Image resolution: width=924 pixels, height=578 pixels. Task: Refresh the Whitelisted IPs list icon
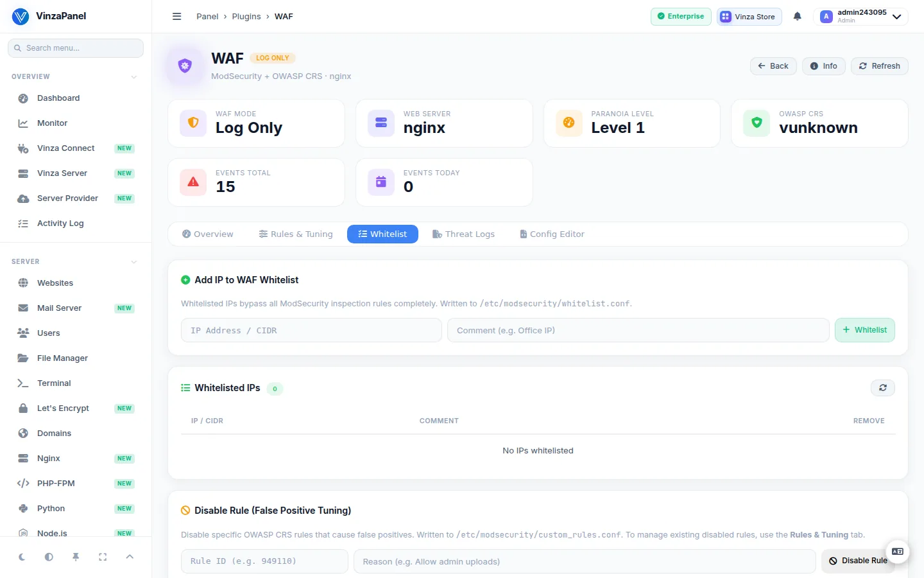pos(883,388)
